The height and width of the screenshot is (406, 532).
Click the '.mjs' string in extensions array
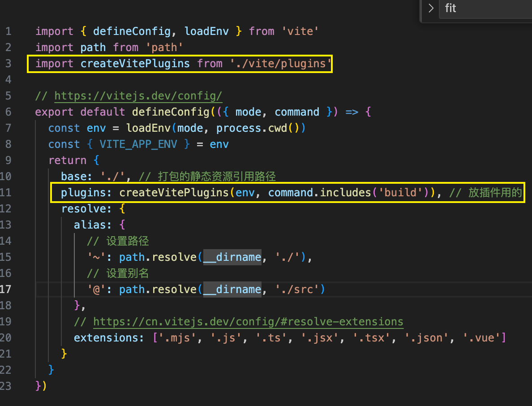177,338
